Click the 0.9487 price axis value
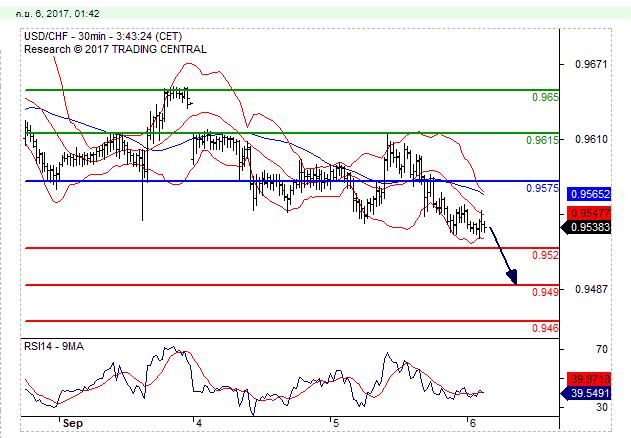 click(591, 289)
